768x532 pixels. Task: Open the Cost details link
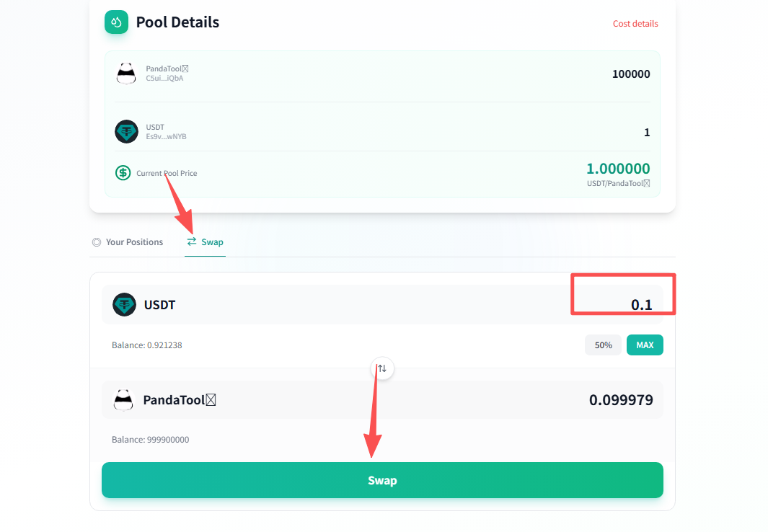tap(635, 24)
